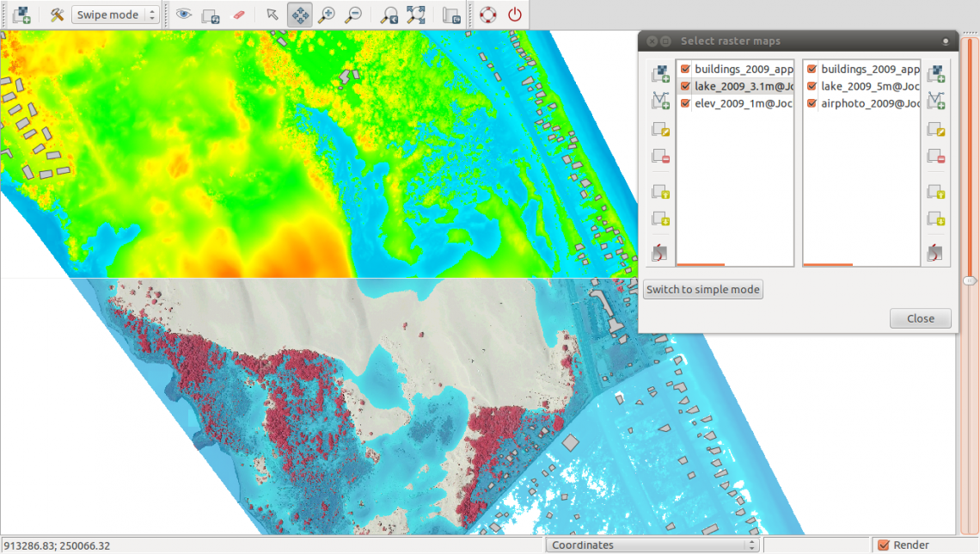Select buildings_2009 layer in right list
Screen dimensions: 980x554
click(x=868, y=69)
